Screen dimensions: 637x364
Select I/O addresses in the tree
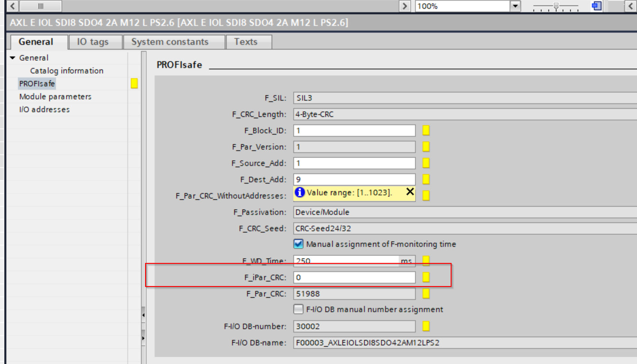tap(44, 110)
